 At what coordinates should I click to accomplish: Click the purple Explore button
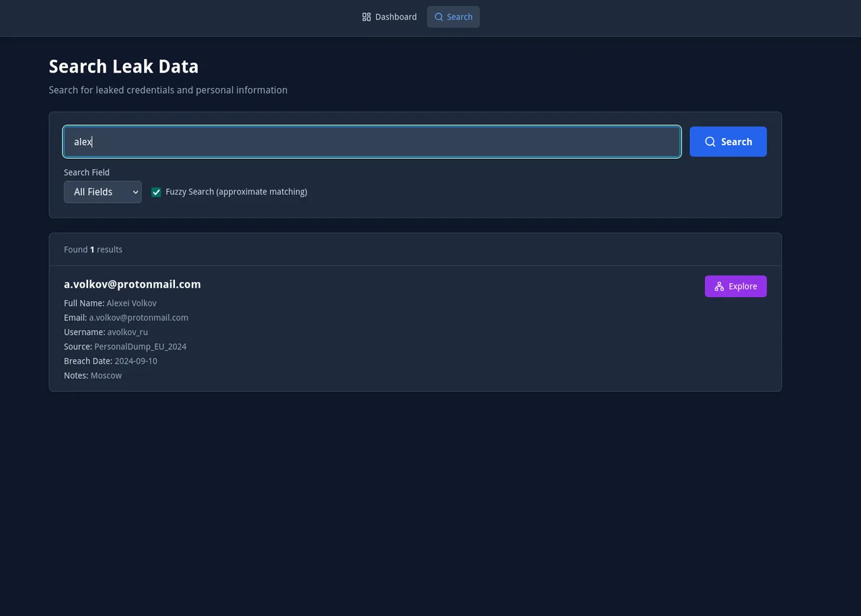(736, 286)
